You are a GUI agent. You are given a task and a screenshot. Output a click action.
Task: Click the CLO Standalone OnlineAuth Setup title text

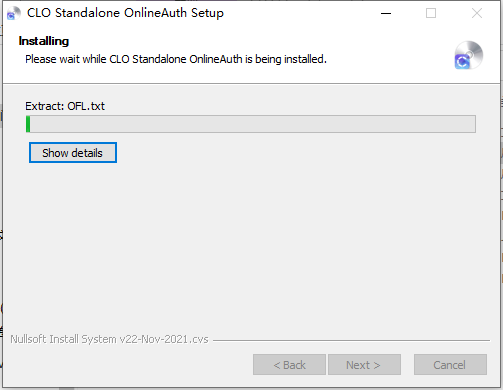pos(125,13)
